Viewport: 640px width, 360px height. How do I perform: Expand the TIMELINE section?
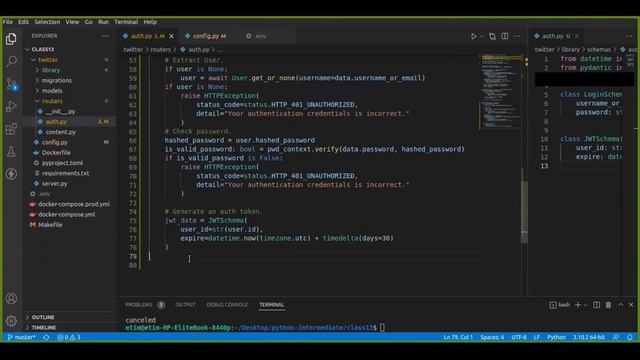(69, 327)
